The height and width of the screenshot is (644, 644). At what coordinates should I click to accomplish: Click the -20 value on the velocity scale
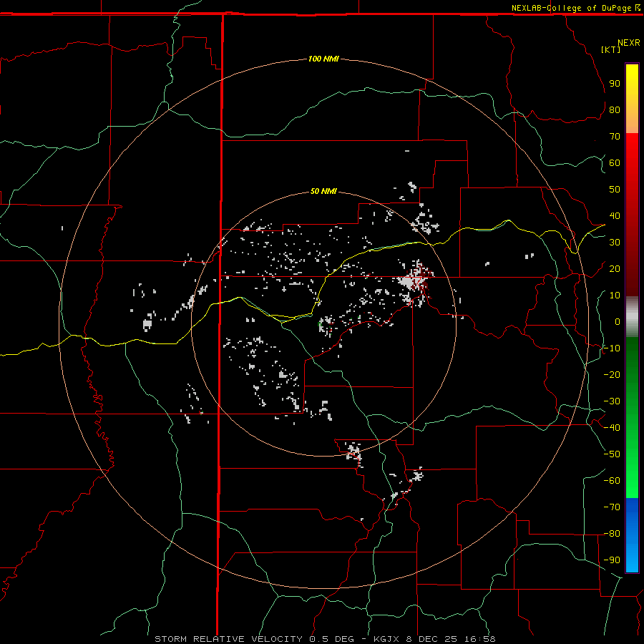click(612, 374)
